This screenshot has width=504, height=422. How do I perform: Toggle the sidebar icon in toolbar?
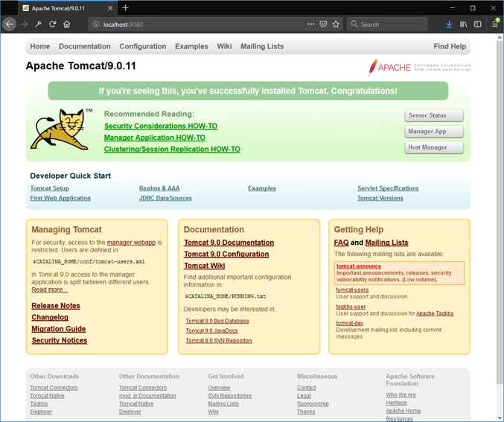[478, 24]
